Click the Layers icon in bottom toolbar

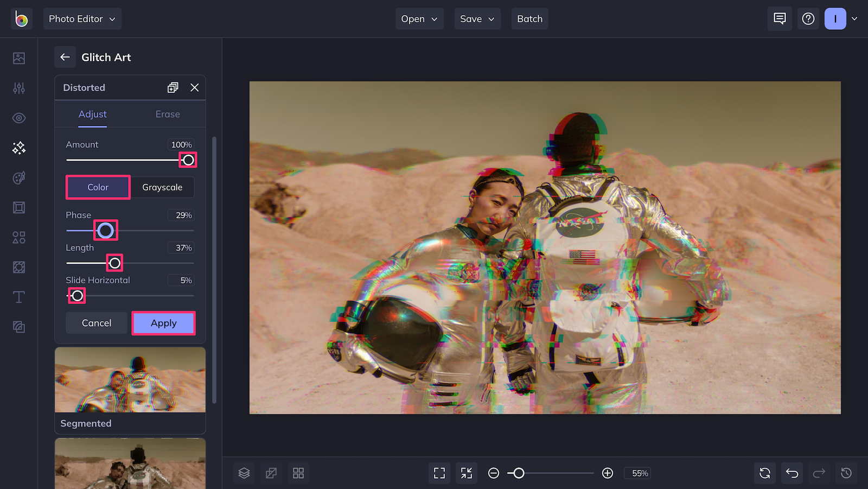[x=244, y=473]
